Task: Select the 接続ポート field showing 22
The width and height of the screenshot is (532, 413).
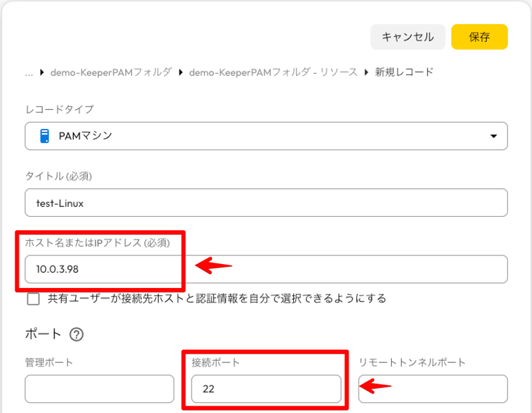Action: click(x=266, y=389)
